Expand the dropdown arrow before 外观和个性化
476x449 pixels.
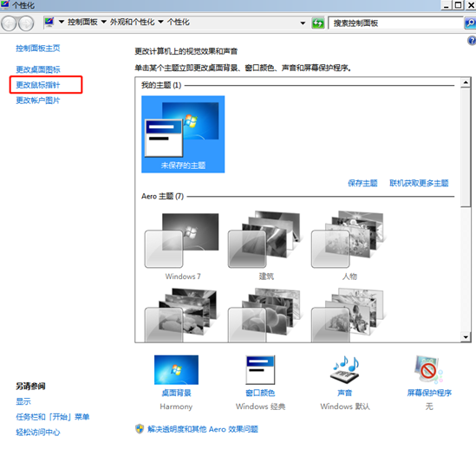point(104,22)
